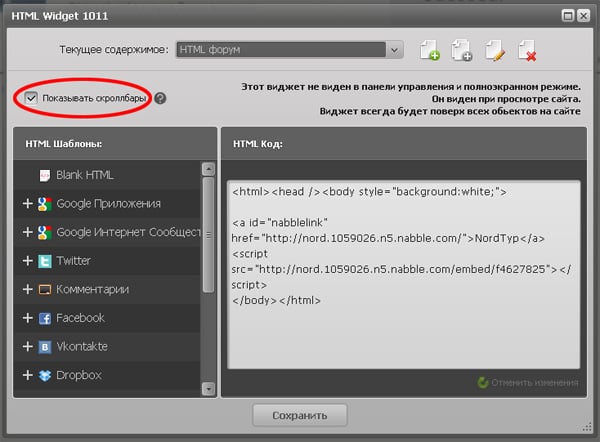Select the Blank HTML template
600x442 pixels.
(84, 175)
